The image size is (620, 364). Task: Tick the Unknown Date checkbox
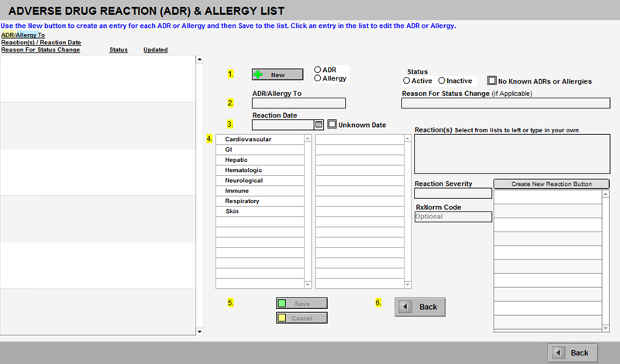pos(332,125)
